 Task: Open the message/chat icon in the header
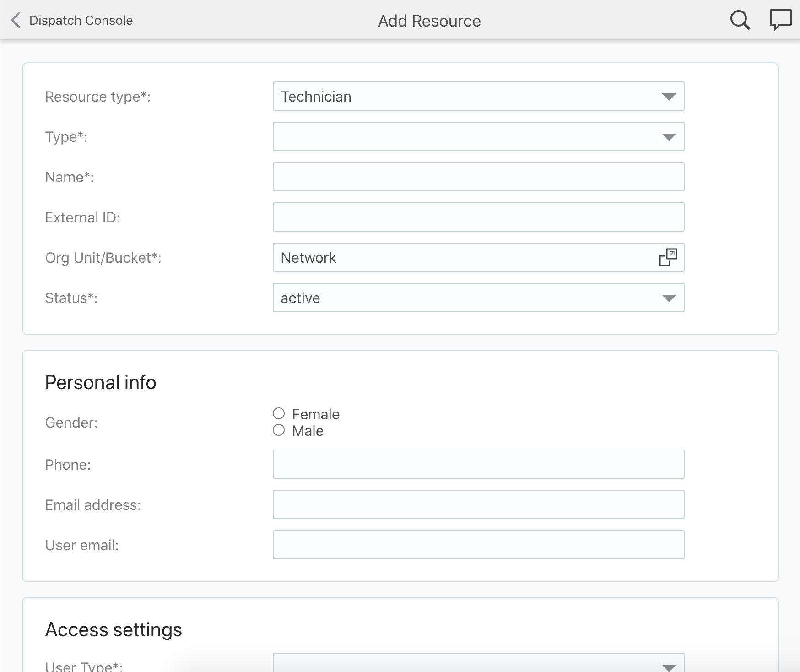point(780,19)
